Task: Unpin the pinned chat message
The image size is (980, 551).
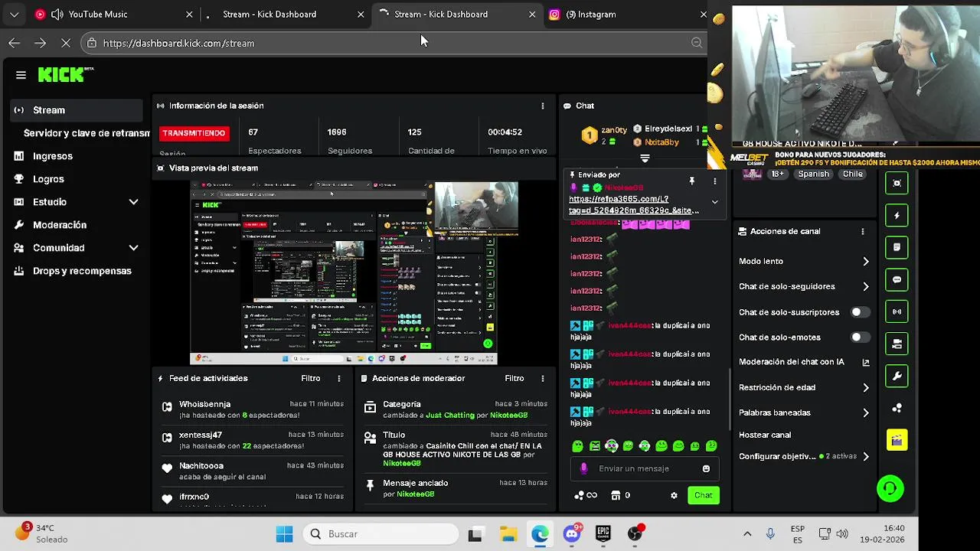Action: (x=692, y=181)
